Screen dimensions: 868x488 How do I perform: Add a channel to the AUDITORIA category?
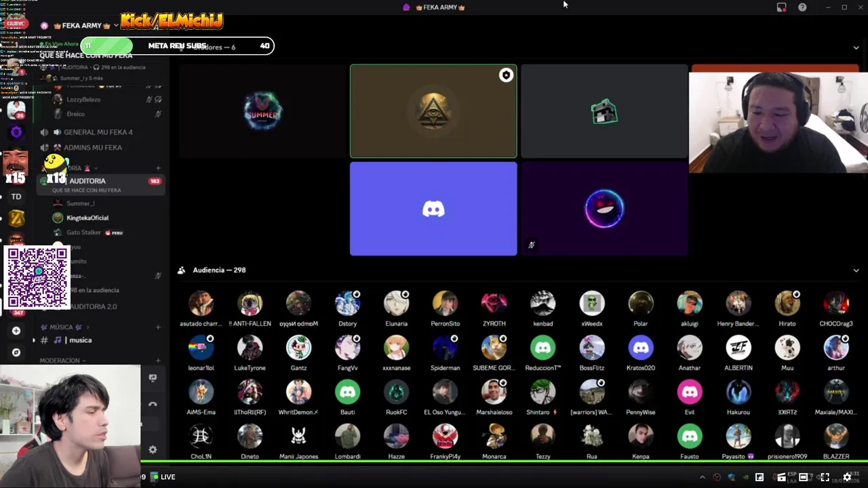click(x=158, y=168)
